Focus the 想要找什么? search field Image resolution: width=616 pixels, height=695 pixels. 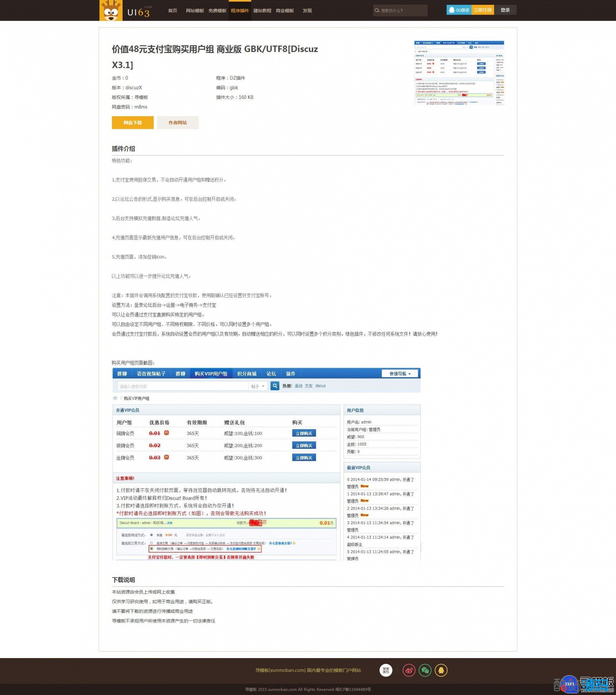point(403,10)
